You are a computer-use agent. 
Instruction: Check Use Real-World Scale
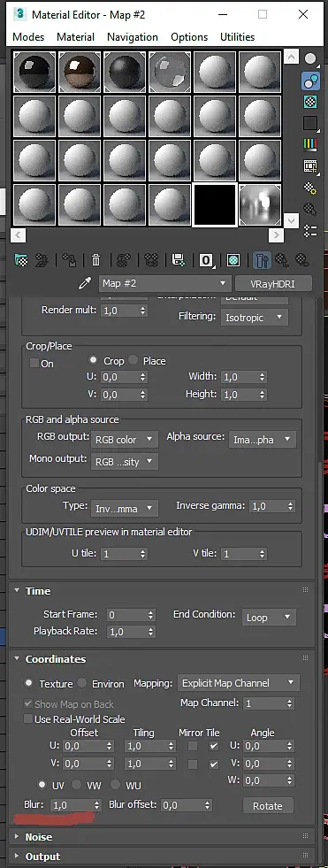point(27,719)
